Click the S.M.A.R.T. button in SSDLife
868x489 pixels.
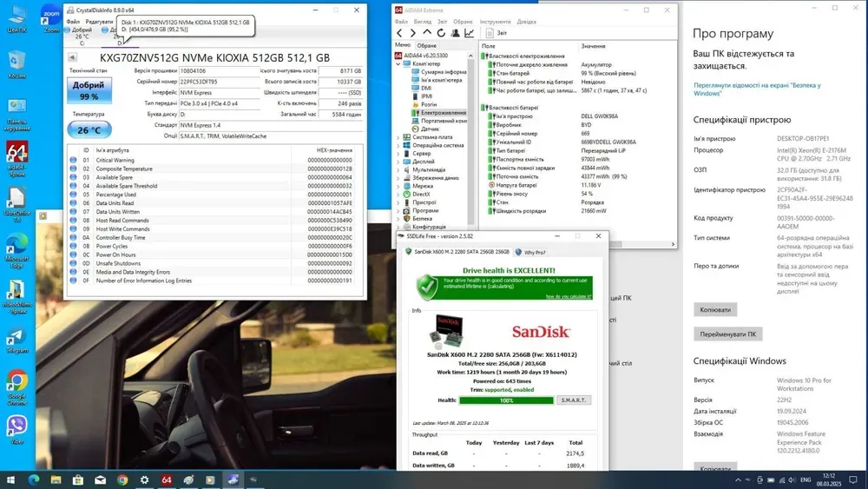coord(573,400)
